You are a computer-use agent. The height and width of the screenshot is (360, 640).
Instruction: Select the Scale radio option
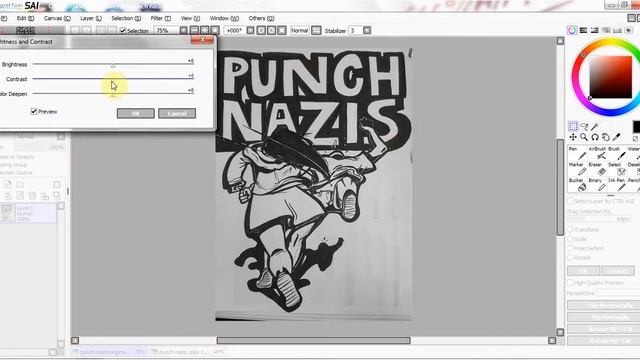(x=571, y=239)
